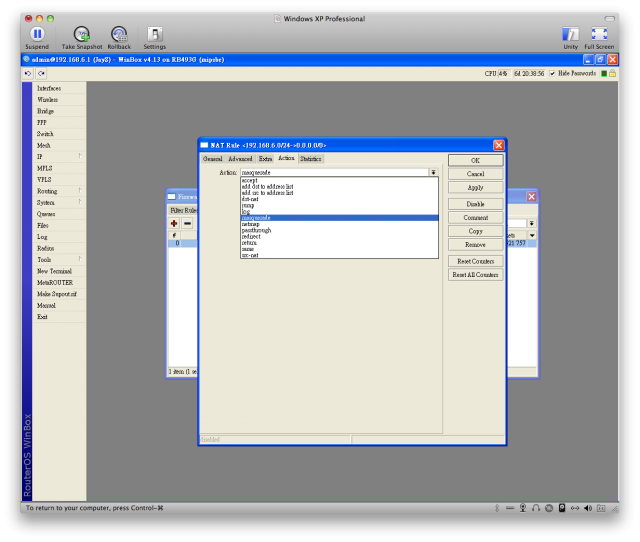
Task: Open the Action dropdown arrow
Action: pos(433,173)
